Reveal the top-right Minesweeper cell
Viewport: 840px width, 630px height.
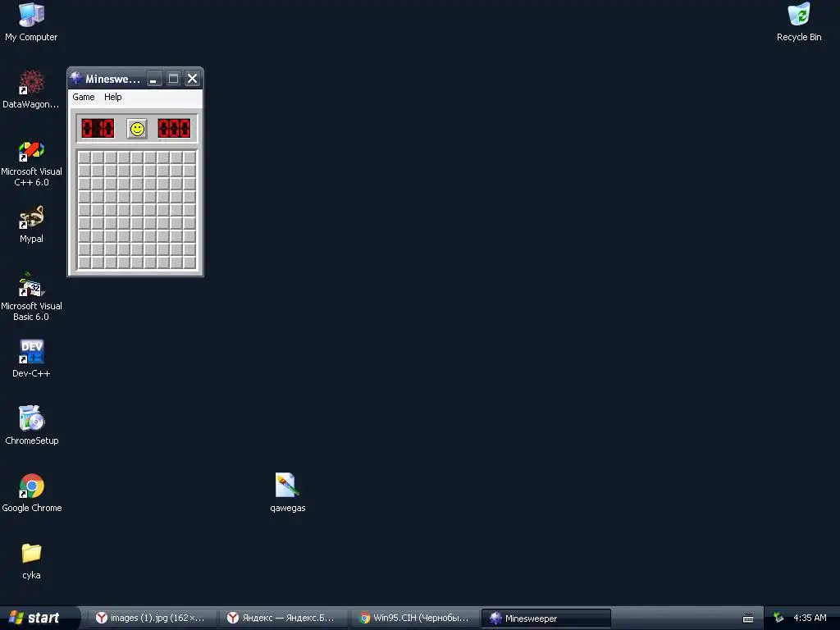[x=189, y=157]
